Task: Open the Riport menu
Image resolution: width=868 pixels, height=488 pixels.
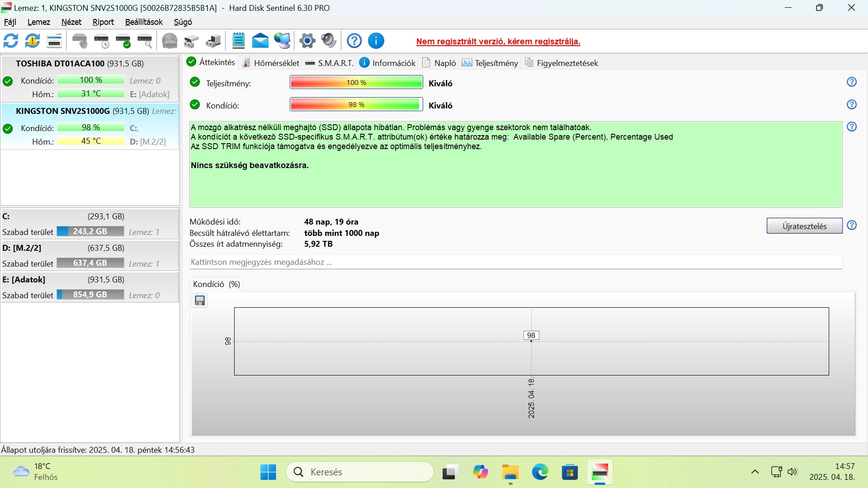Action: pos(103,22)
